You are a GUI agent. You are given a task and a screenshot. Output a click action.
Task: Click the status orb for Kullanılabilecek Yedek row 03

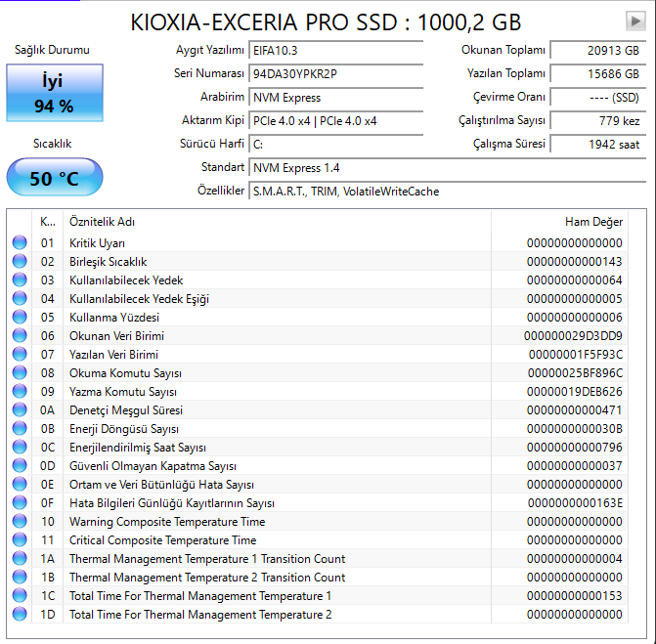pyautogui.click(x=20, y=279)
